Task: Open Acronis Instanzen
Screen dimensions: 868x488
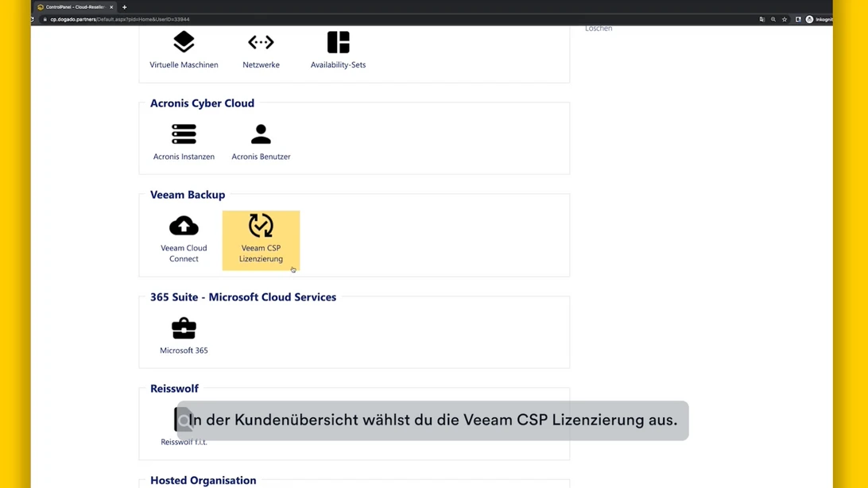Action: pos(184,141)
